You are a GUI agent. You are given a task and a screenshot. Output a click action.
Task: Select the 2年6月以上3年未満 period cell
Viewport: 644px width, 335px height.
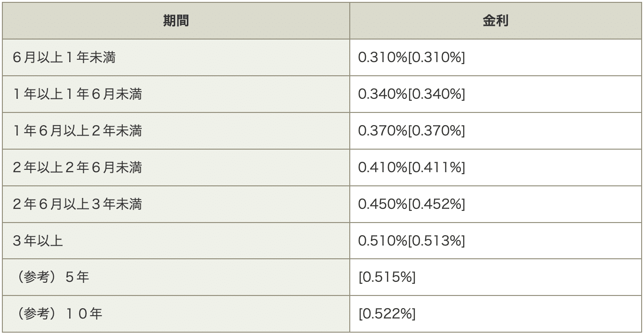78,204
